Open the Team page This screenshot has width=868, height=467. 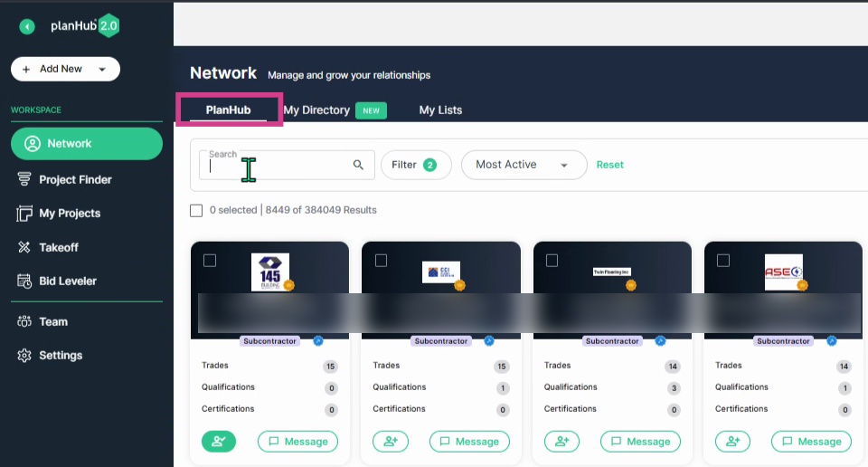click(x=42, y=321)
